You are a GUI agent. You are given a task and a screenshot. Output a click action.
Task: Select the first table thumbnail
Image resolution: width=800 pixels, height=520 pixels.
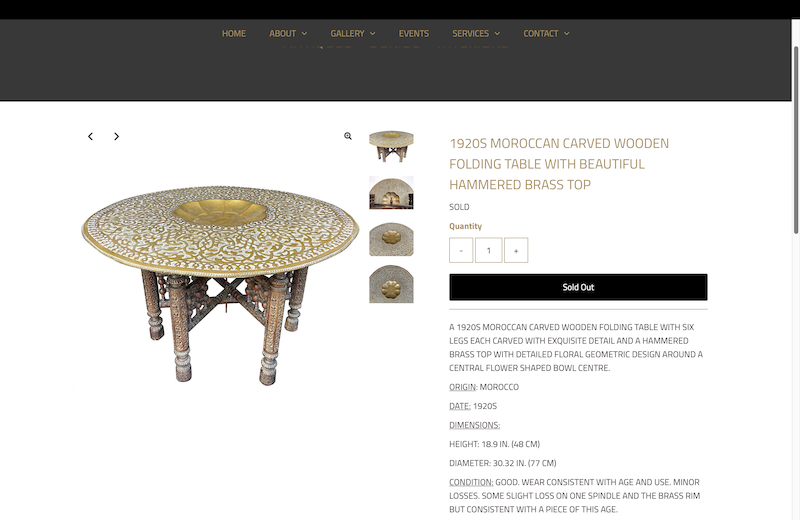pos(391,146)
